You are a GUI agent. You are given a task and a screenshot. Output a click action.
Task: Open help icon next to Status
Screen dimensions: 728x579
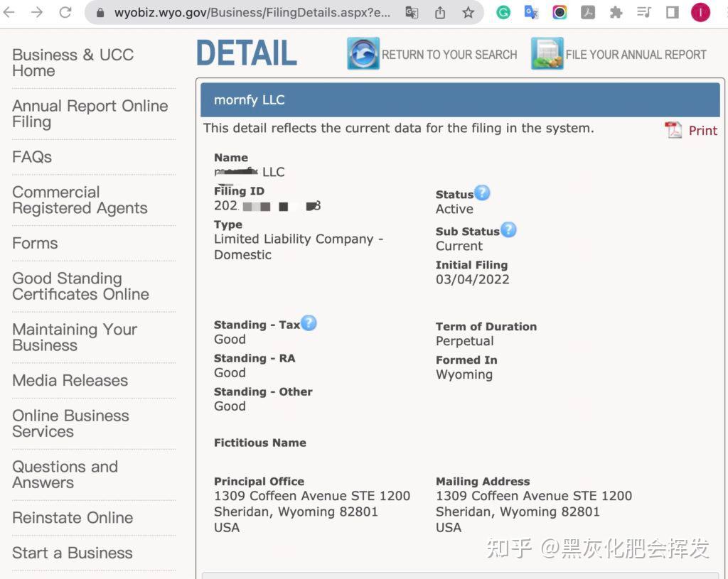[x=482, y=193]
